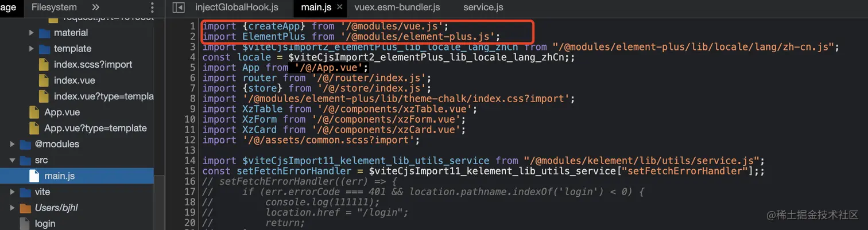Expand the Users/bjhl folder arrow

12,208
